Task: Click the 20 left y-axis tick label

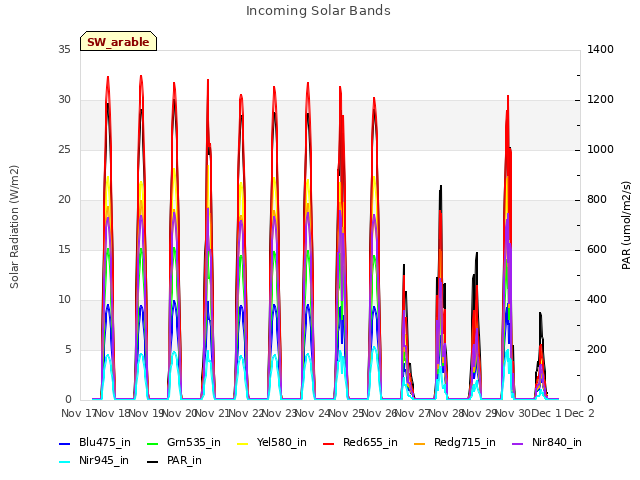Action: point(64,200)
